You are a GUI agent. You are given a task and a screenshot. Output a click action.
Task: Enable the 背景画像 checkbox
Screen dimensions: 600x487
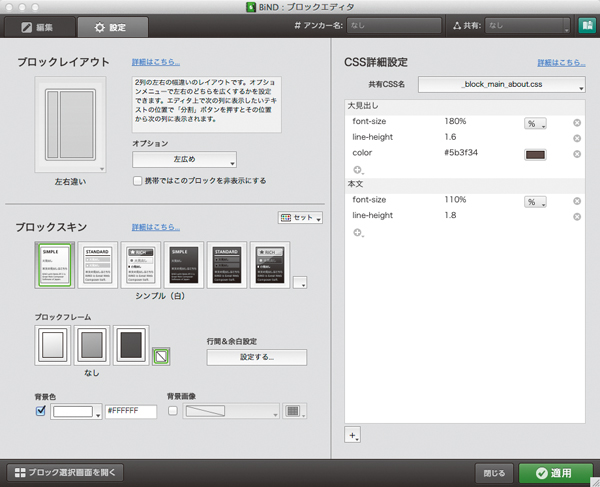coord(173,410)
